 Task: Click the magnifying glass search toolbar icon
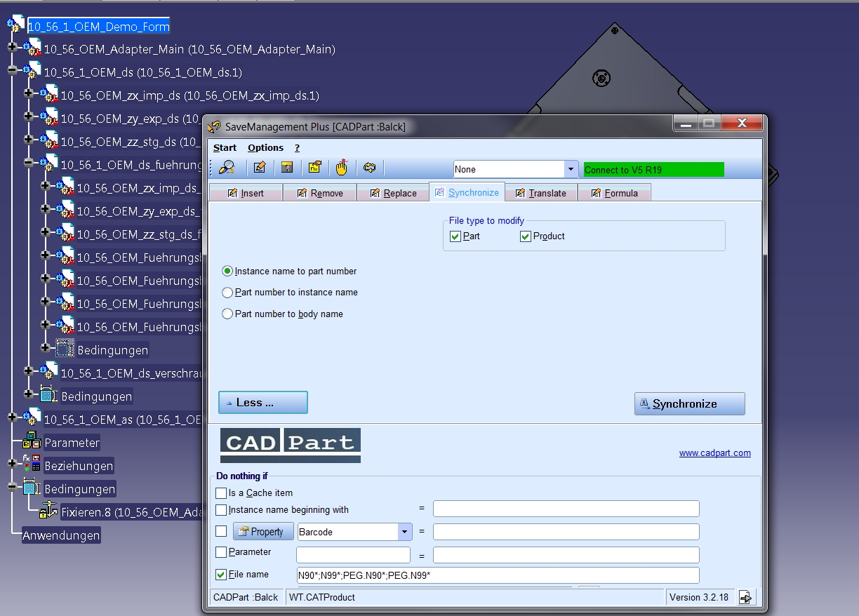227,168
